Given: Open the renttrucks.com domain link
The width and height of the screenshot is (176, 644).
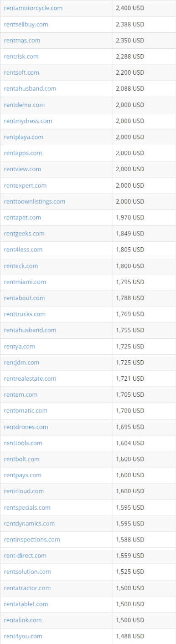Looking at the screenshot, I should coord(25,314).
